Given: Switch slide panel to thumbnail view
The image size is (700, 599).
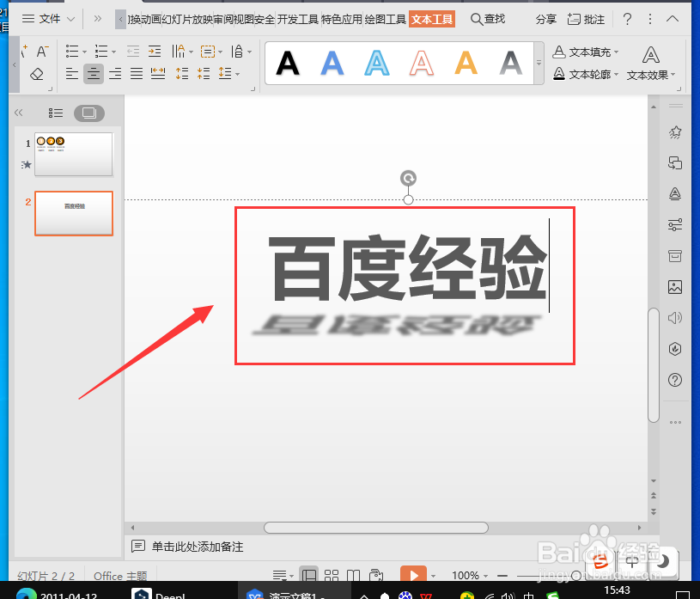Looking at the screenshot, I should 89,113.
